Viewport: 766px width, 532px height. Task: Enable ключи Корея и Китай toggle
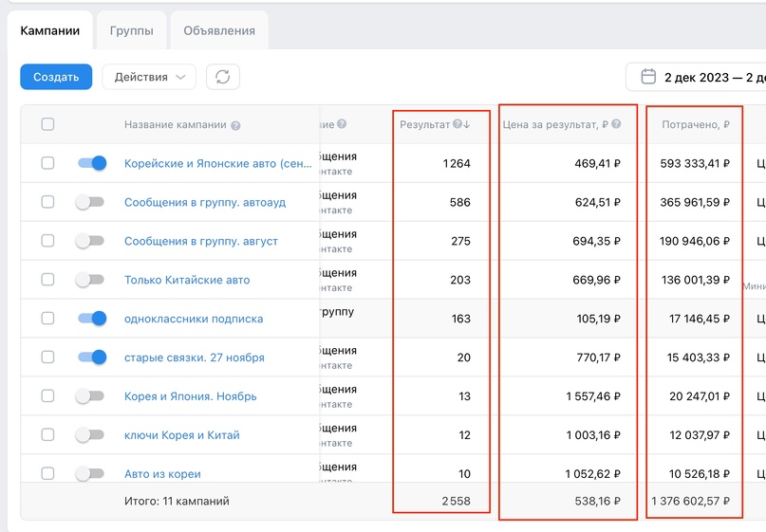90,434
